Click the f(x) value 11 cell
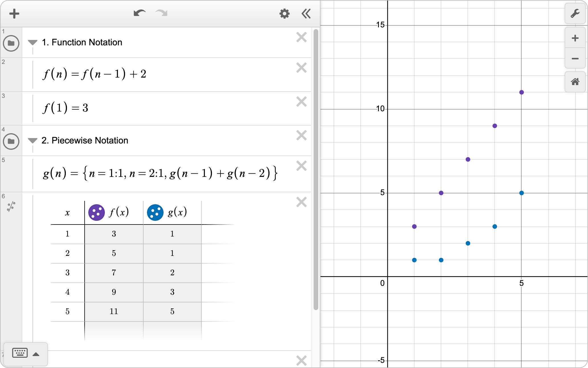Viewport: 588px width, 368px height. point(114,312)
